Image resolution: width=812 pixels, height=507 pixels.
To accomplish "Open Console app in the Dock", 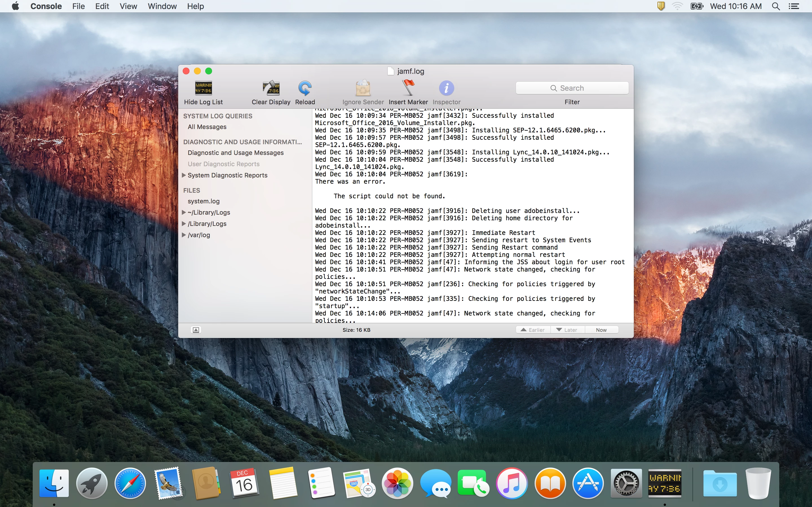I will (x=665, y=483).
